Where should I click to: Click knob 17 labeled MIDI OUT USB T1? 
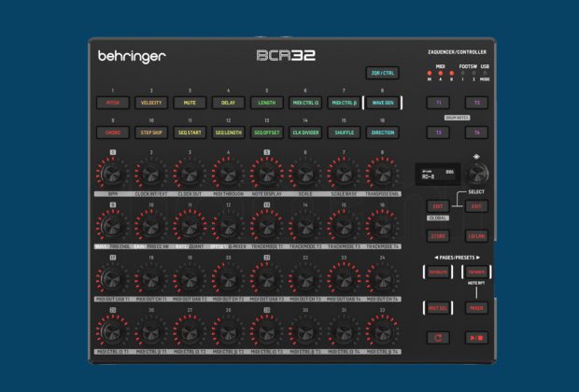[112, 279]
